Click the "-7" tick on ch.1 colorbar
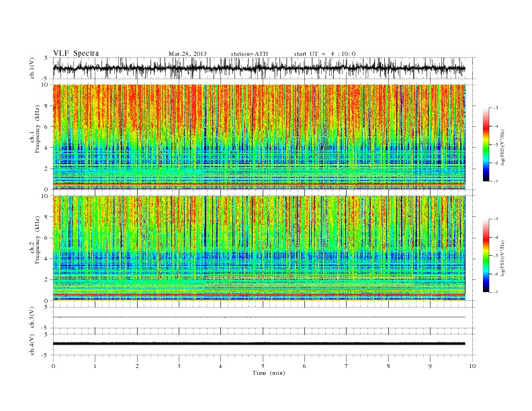 (496, 181)
